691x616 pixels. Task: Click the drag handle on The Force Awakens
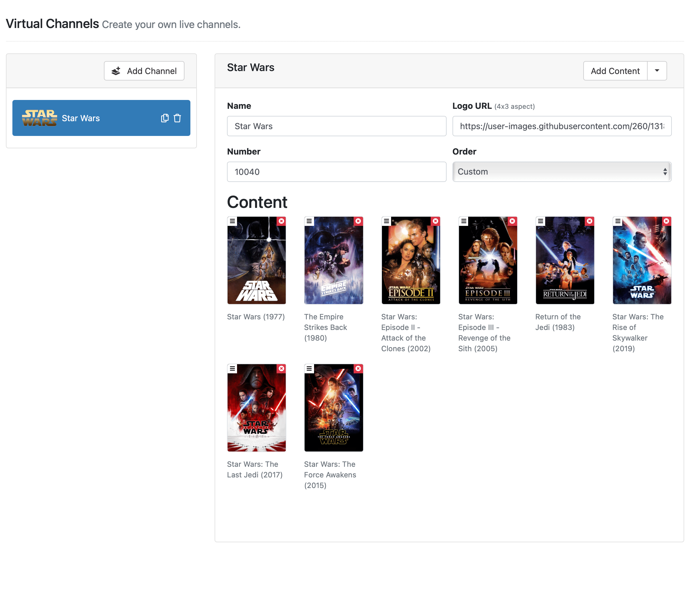point(309,368)
